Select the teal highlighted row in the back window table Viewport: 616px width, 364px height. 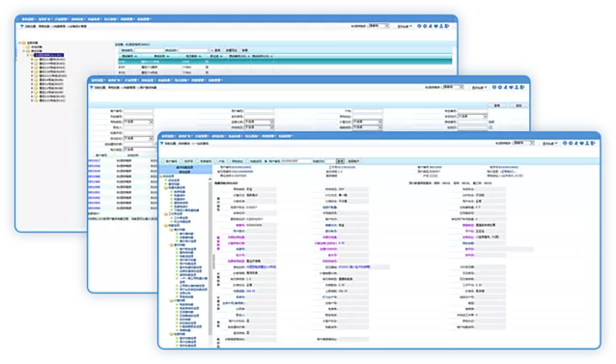[285, 62]
